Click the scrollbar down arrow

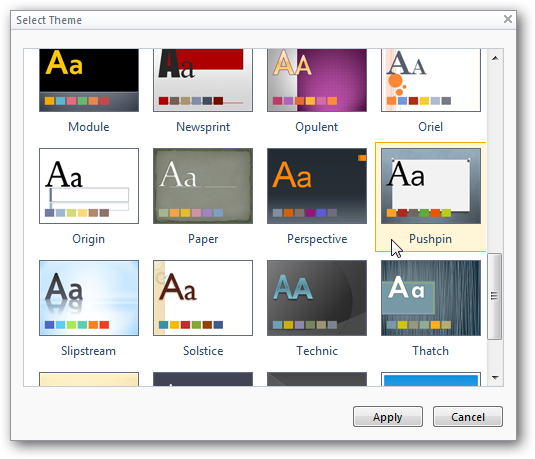point(495,377)
